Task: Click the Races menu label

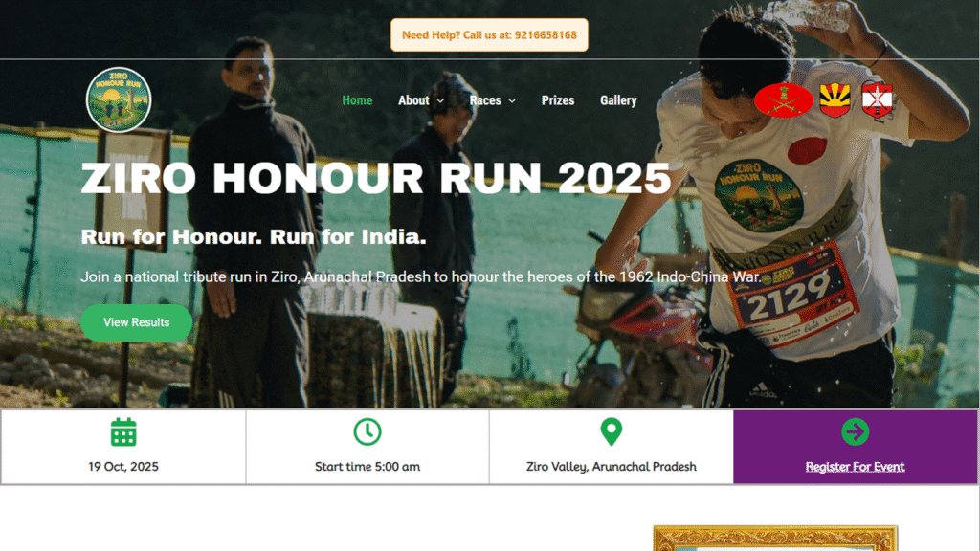Action: (x=485, y=99)
